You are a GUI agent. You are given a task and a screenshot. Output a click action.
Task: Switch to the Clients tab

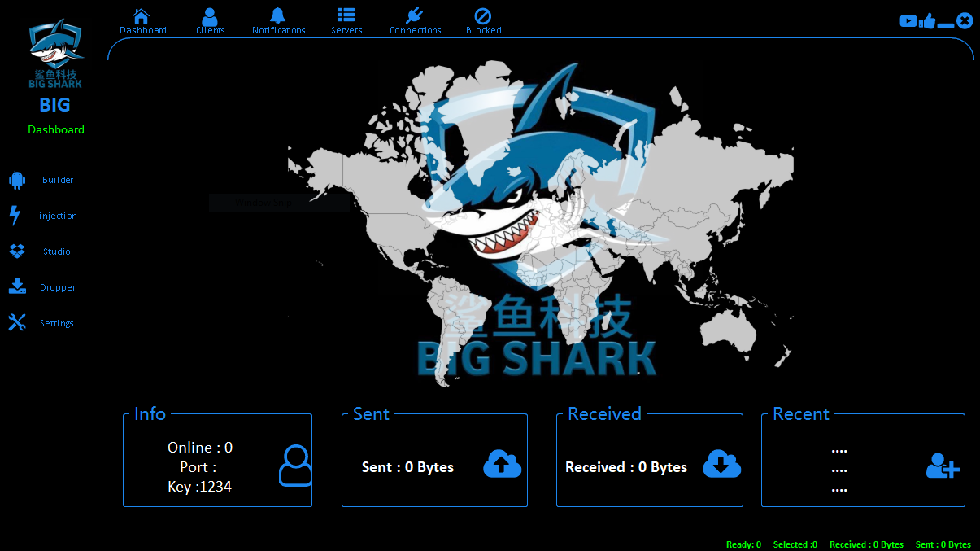point(210,17)
